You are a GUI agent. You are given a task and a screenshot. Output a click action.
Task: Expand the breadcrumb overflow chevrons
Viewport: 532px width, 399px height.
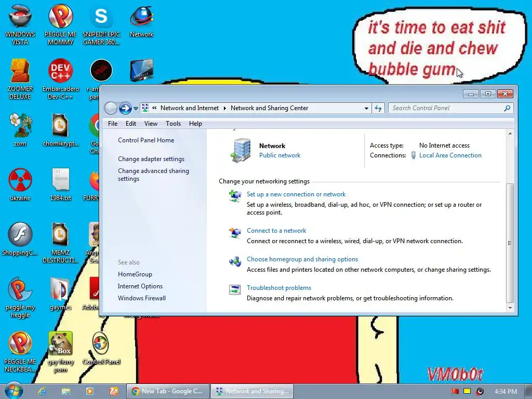pos(154,108)
